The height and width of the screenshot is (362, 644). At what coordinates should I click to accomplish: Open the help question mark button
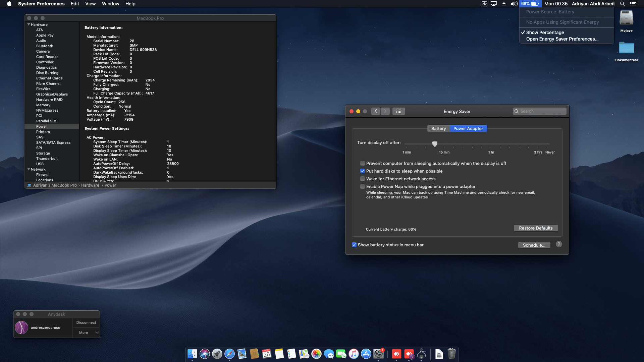pyautogui.click(x=559, y=244)
